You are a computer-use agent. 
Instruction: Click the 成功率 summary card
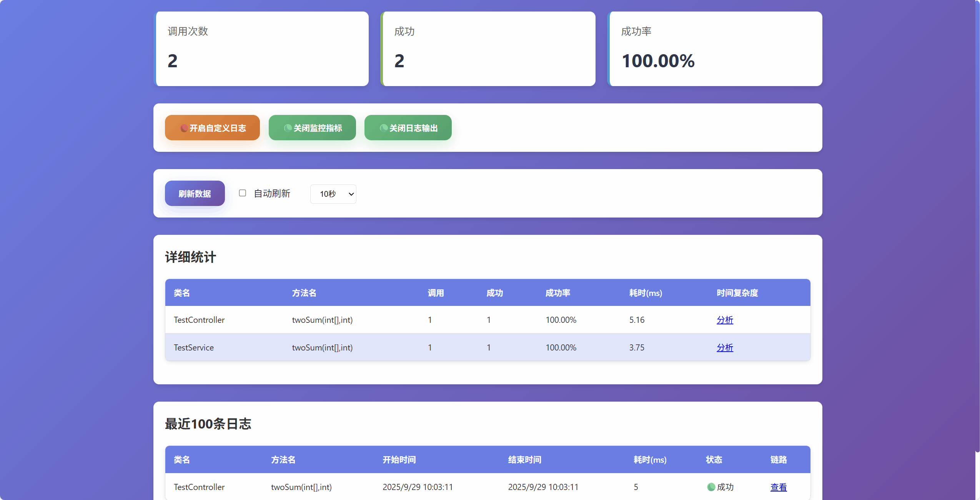(x=715, y=49)
